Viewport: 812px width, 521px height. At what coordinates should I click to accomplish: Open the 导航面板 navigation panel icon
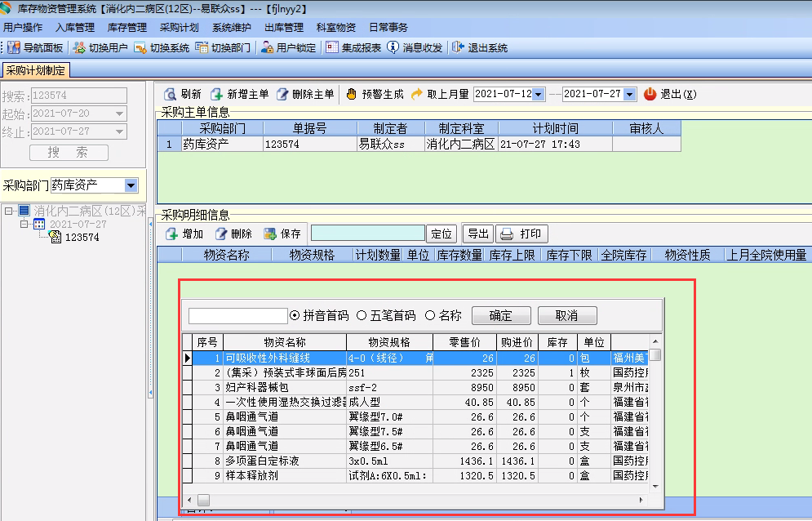click(x=14, y=47)
